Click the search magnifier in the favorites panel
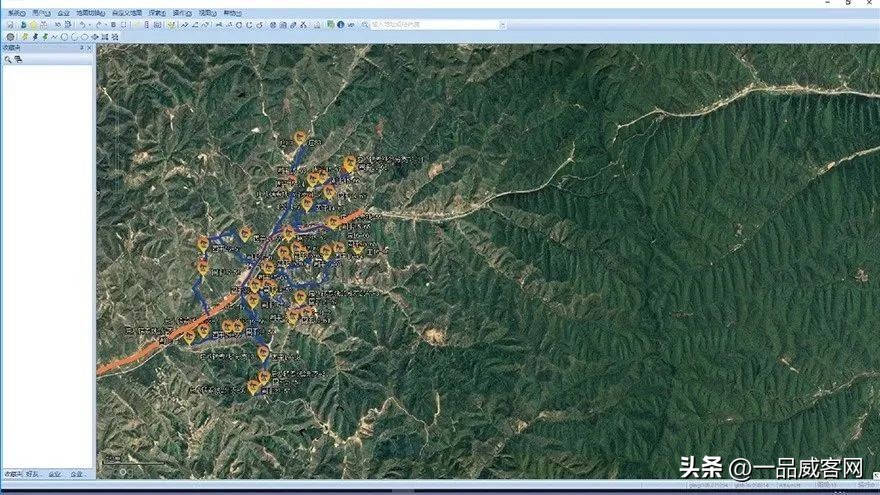880x495 pixels. coord(8,59)
